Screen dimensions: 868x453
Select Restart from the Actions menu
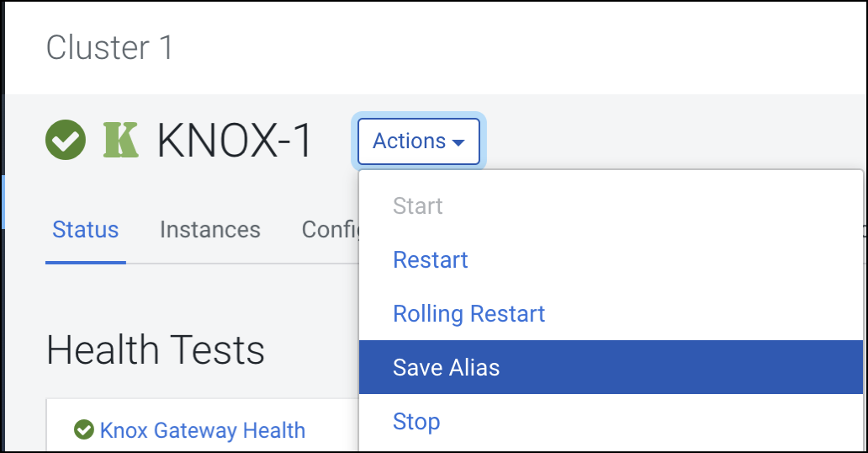coord(430,259)
